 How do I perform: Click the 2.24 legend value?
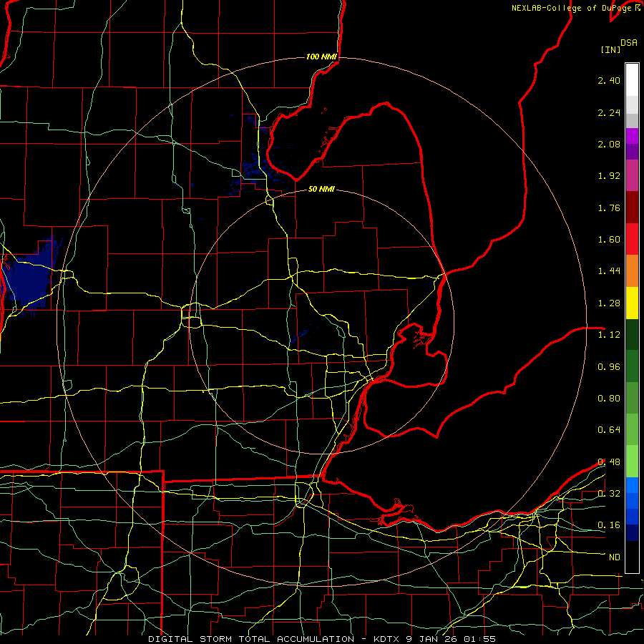point(609,112)
